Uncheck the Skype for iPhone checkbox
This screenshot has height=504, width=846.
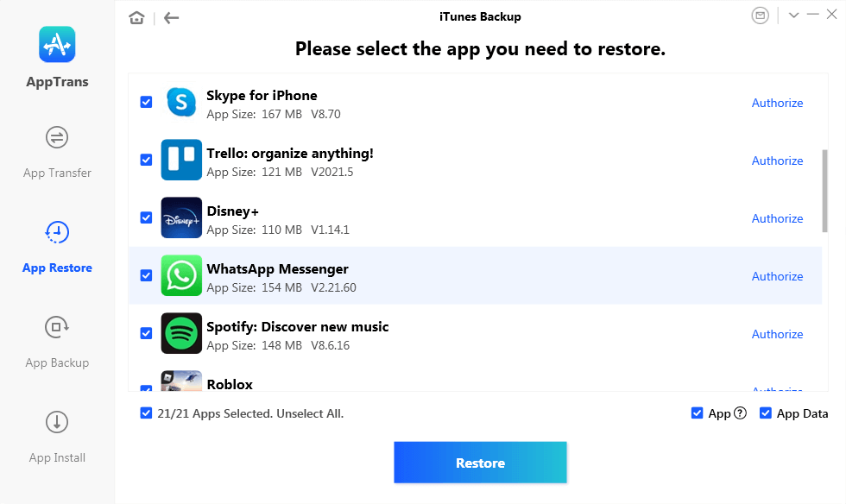coord(146,102)
